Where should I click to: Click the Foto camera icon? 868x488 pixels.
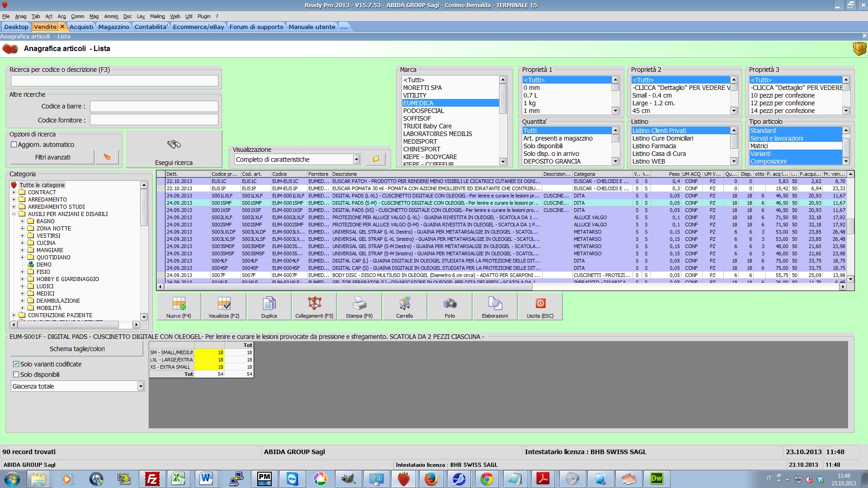[x=450, y=303]
